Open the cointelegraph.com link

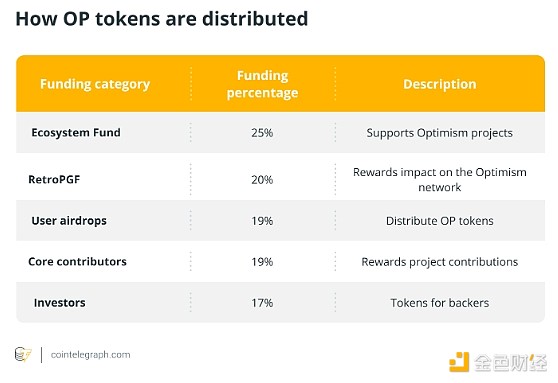90,355
